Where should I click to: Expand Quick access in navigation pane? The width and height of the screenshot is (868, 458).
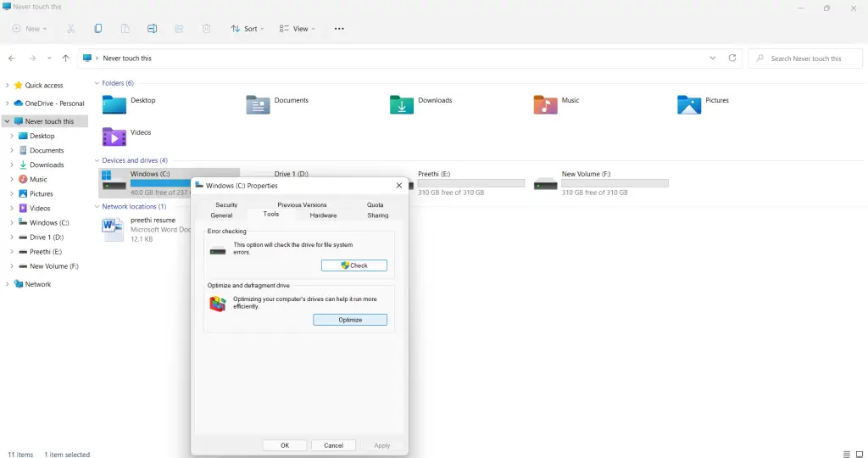point(7,86)
